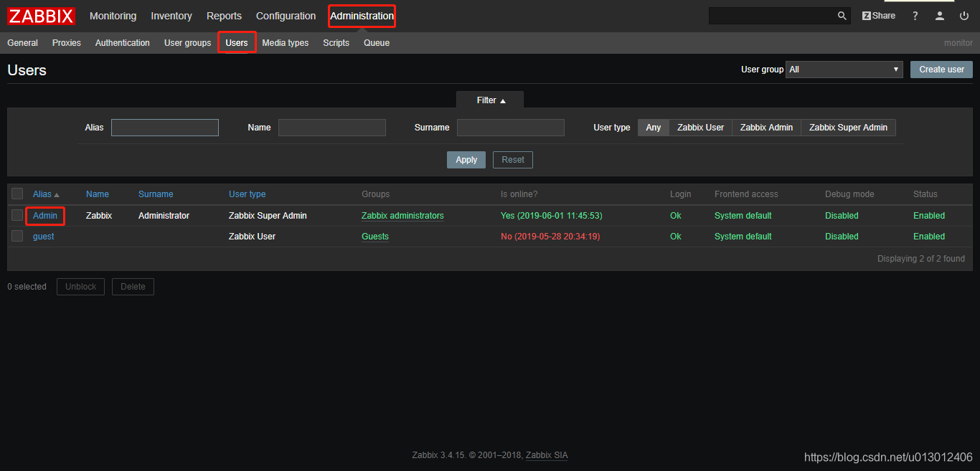Go to the Authentication submenu
This screenshot has height=471, width=980.
[123, 43]
